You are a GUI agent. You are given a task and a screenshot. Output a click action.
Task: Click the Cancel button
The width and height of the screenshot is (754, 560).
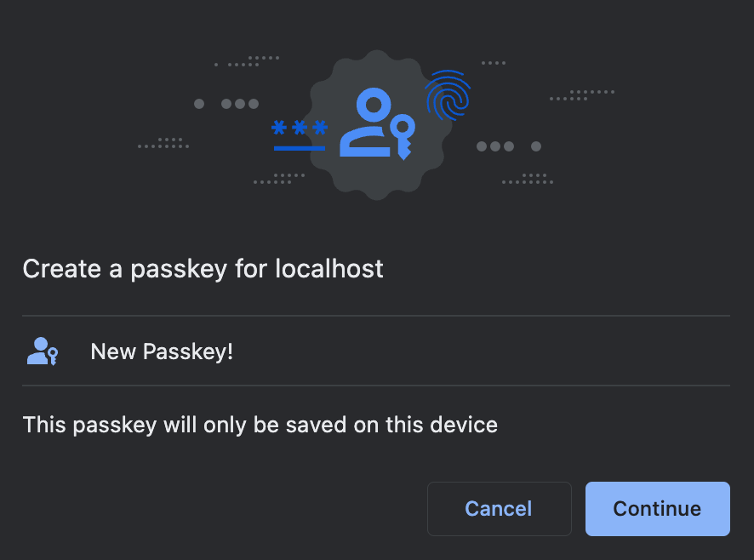(500, 509)
